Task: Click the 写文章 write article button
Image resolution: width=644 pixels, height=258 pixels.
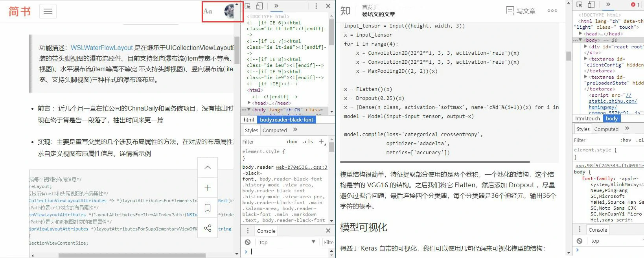Action: [521, 11]
